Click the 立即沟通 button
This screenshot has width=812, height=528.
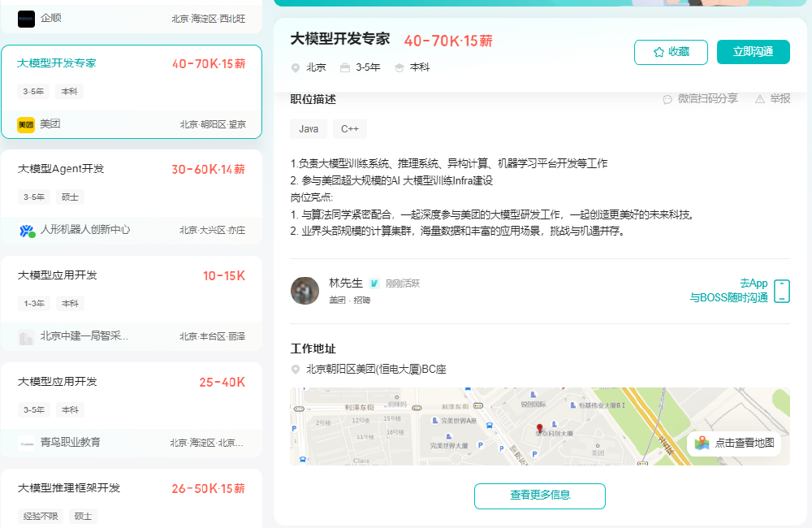coord(753,50)
